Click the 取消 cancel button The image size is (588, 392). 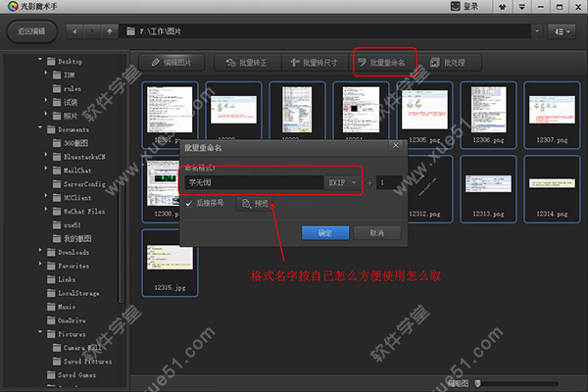pos(377,233)
